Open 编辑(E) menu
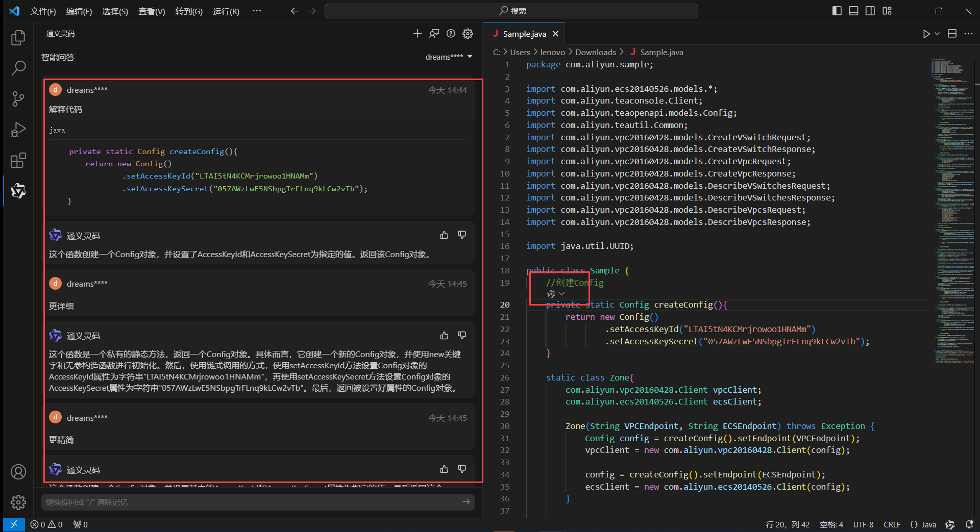The width and height of the screenshot is (980, 532). pos(79,11)
